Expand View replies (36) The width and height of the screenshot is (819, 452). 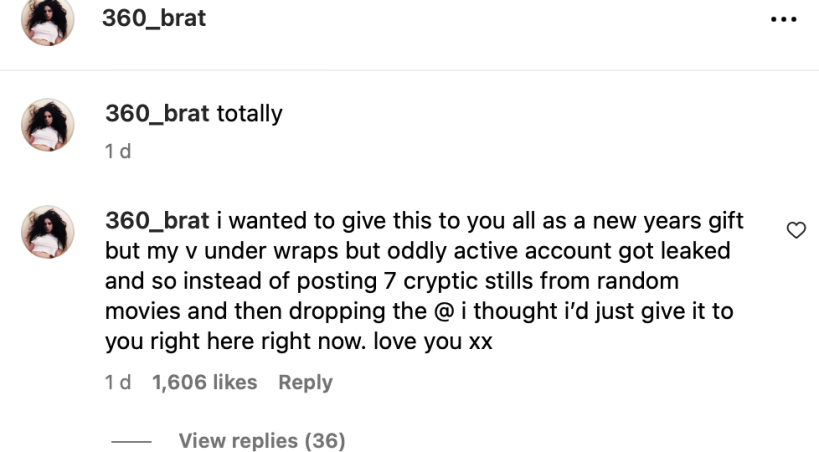pyautogui.click(x=261, y=441)
